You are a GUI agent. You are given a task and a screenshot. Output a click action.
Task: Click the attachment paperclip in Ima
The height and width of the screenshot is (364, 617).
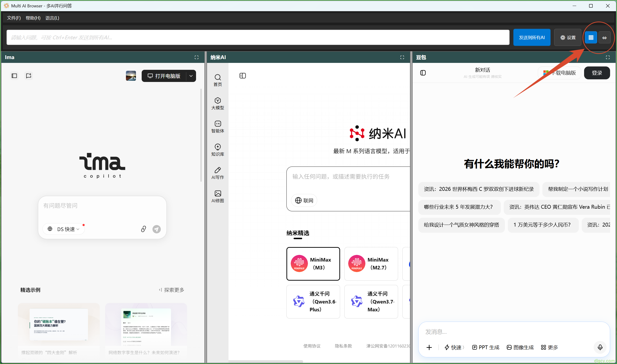(144, 229)
